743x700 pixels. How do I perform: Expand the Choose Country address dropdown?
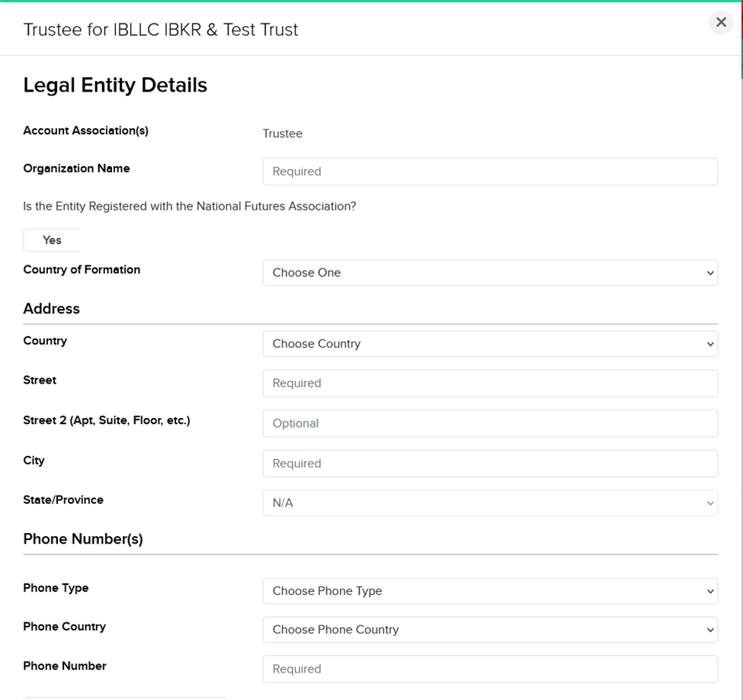[489, 344]
